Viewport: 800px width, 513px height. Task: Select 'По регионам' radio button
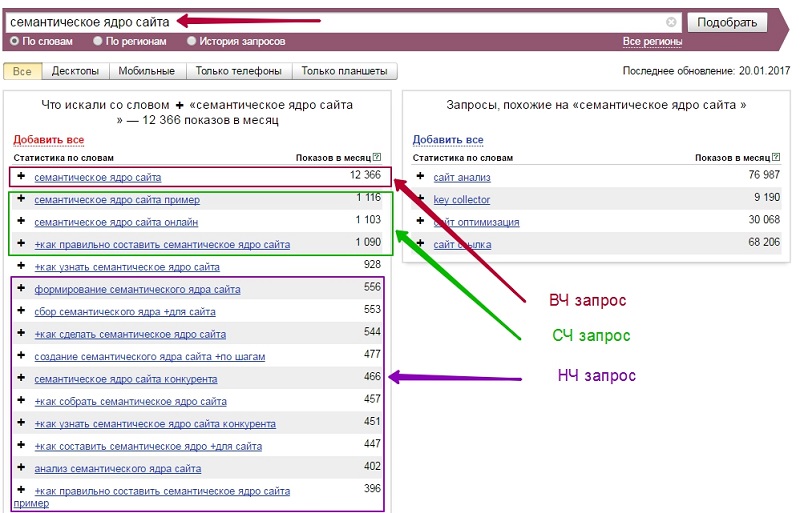point(98,41)
